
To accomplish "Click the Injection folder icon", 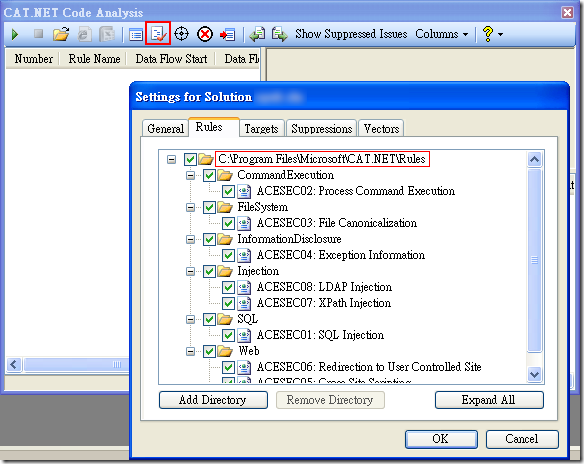I will pyautogui.click(x=225, y=271).
